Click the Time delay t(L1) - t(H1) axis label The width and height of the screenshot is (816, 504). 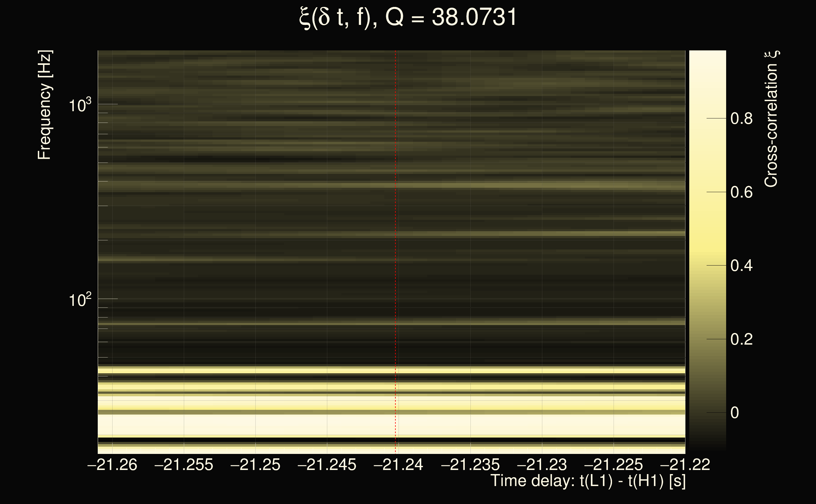[x=588, y=481]
